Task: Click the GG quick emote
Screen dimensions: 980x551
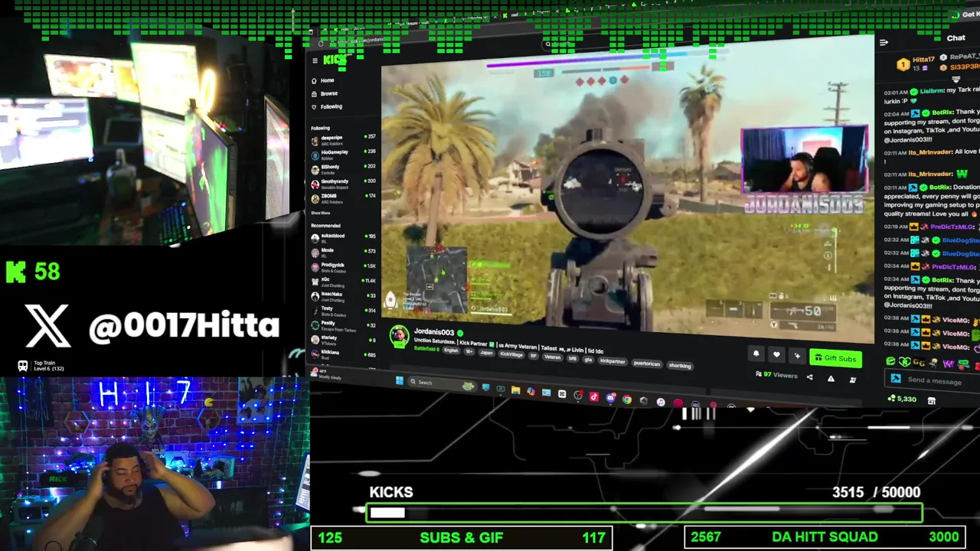Action: [919, 362]
